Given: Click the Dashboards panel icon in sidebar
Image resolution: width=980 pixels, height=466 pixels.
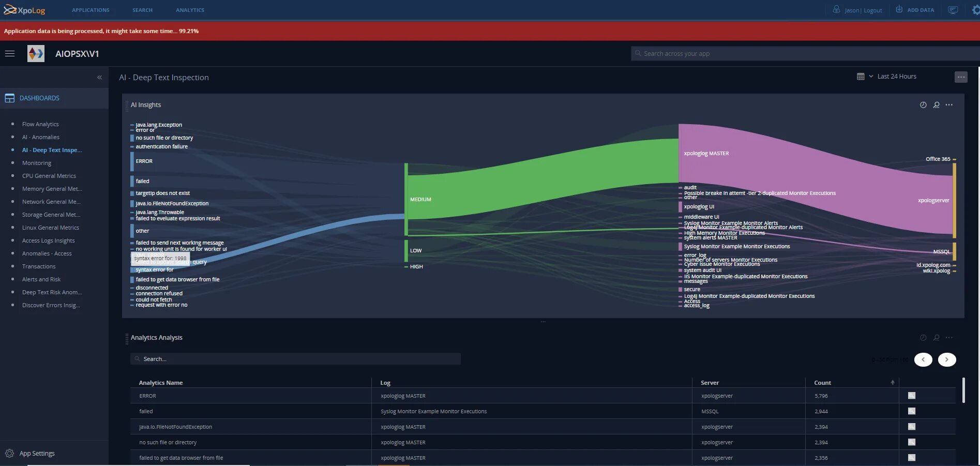Looking at the screenshot, I should [9, 98].
